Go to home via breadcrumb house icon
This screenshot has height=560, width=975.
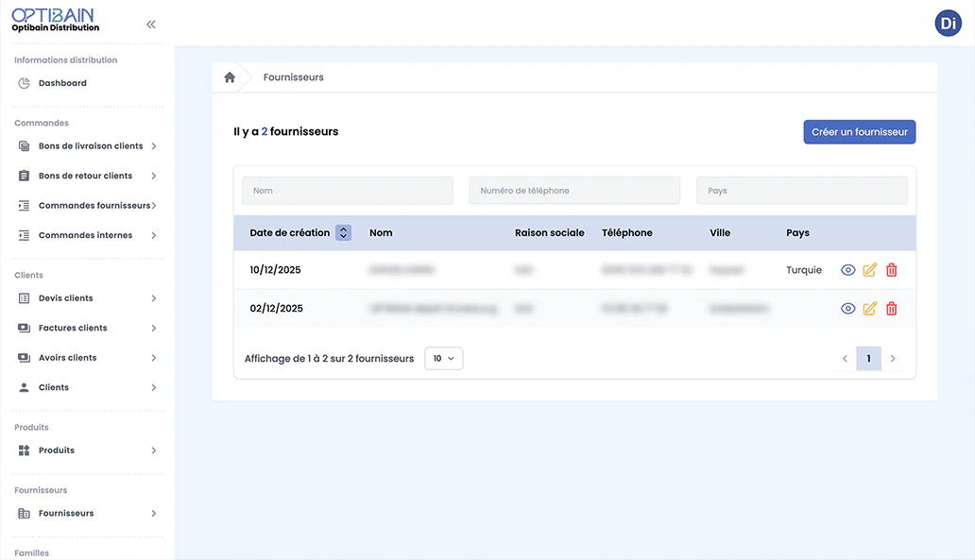[230, 77]
